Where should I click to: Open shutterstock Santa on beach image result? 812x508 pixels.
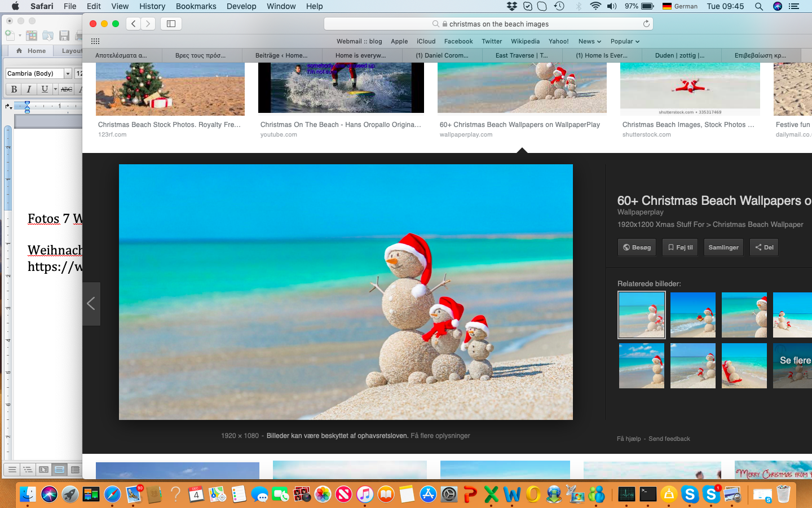click(x=690, y=89)
